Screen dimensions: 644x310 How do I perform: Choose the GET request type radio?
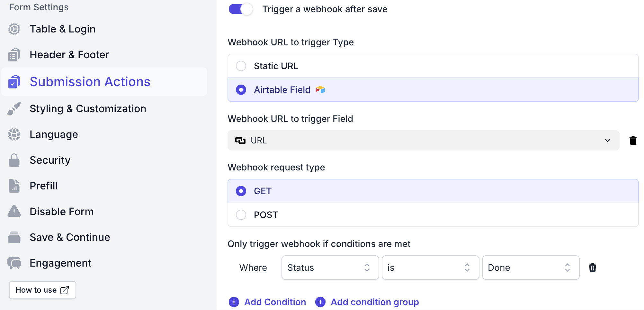pos(241,191)
